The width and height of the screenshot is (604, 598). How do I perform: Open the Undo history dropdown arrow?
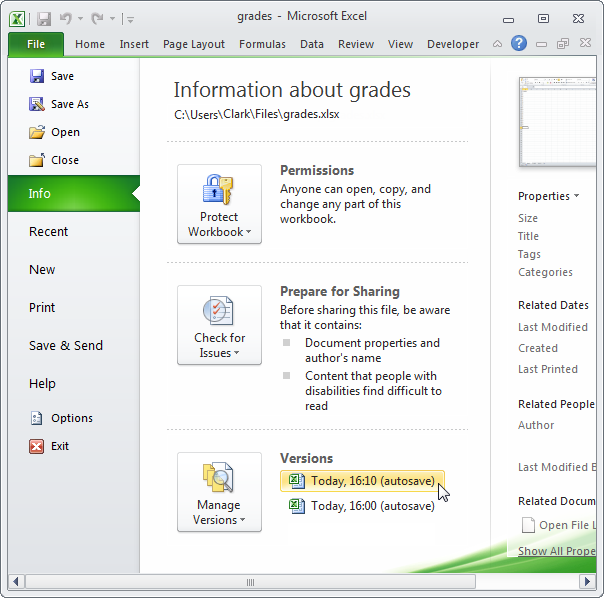(x=81, y=18)
